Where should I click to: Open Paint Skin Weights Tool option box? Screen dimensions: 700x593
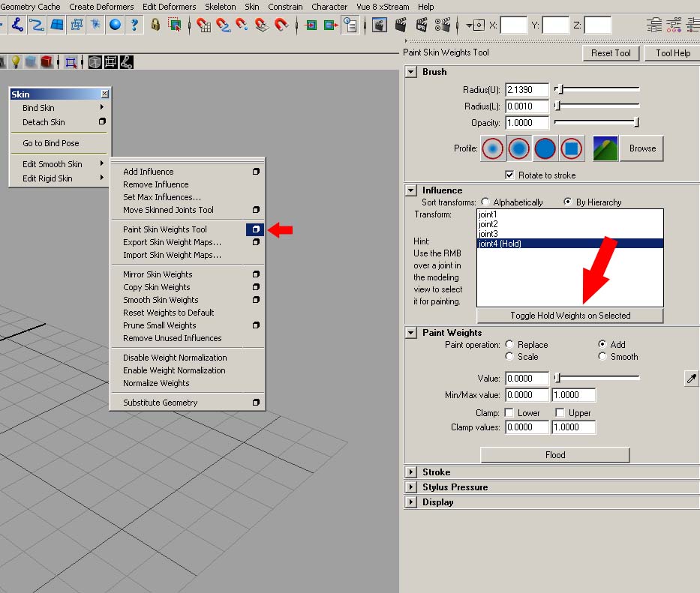(x=255, y=229)
